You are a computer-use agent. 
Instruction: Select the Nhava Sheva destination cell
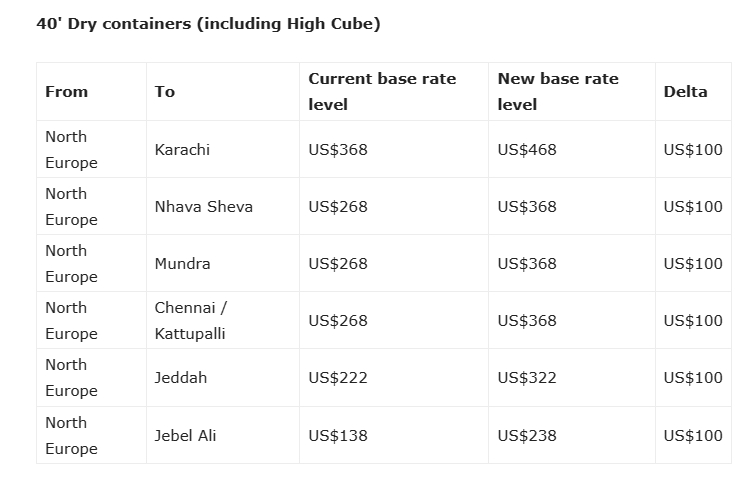pos(203,207)
